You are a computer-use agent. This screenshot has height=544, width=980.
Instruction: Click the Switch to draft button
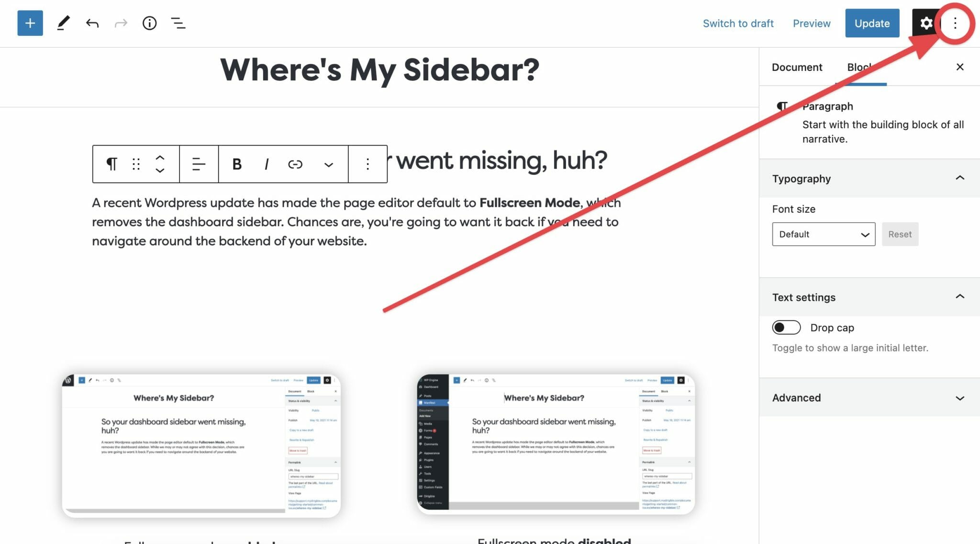click(x=738, y=23)
